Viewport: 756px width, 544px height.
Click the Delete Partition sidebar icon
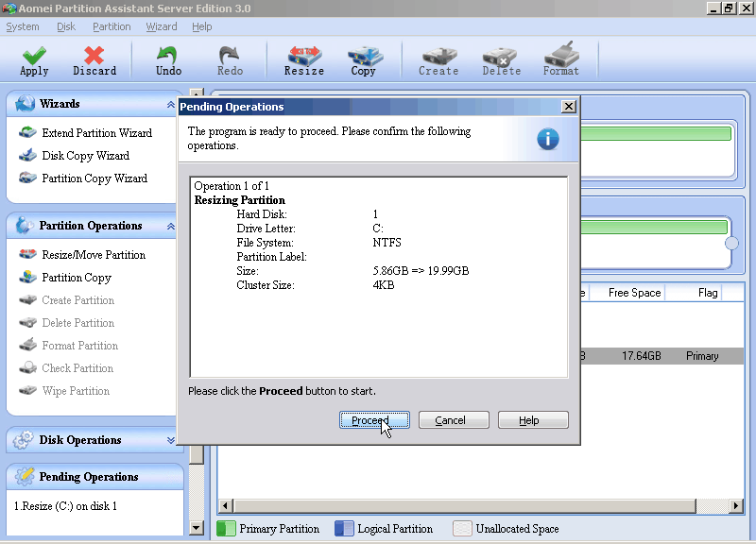click(27, 322)
